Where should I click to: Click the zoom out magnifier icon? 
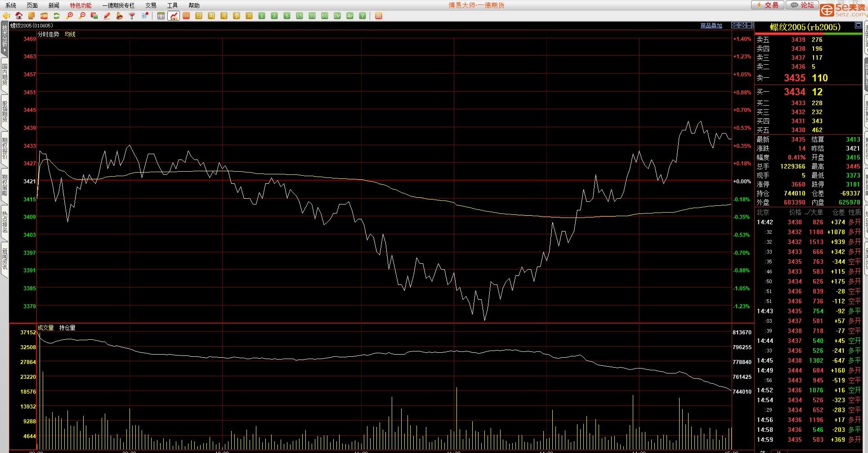tap(82, 16)
